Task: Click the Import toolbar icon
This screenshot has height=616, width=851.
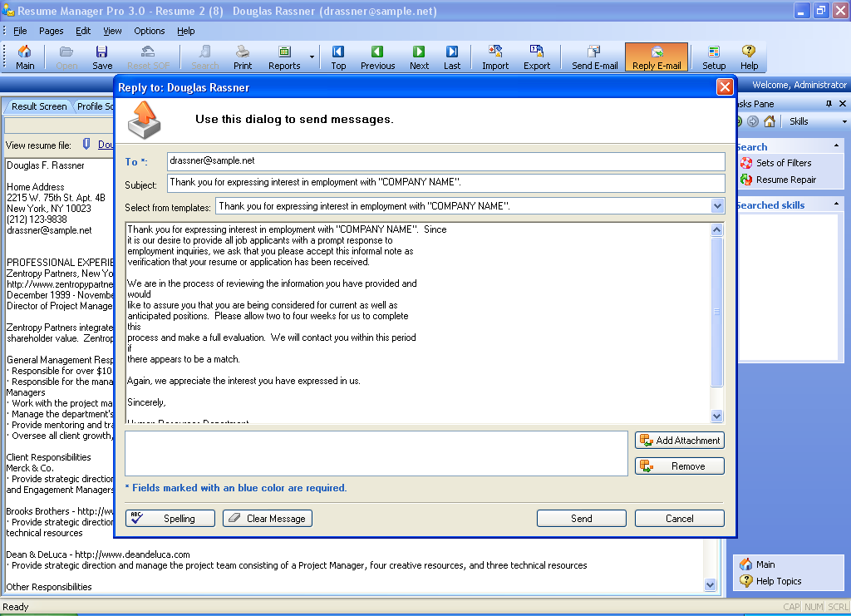Action: [x=495, y=57]
